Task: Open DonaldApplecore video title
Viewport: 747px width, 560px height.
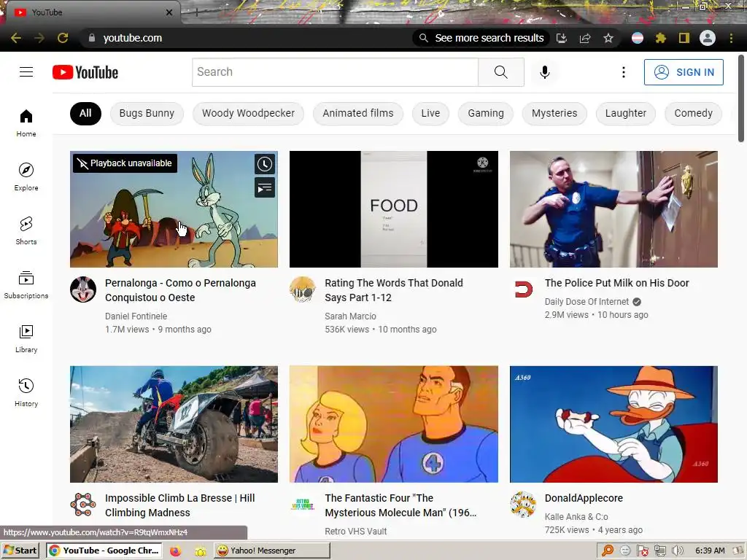Action: 584,498
